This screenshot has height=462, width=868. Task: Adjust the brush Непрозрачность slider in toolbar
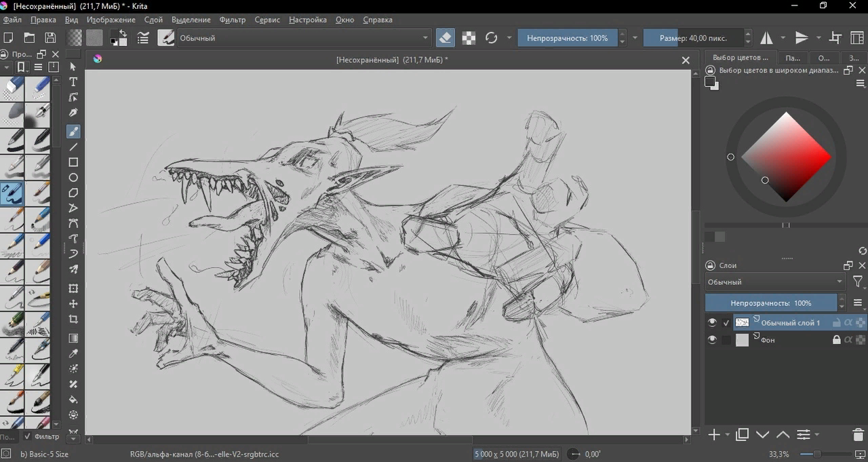coord(567,38)
